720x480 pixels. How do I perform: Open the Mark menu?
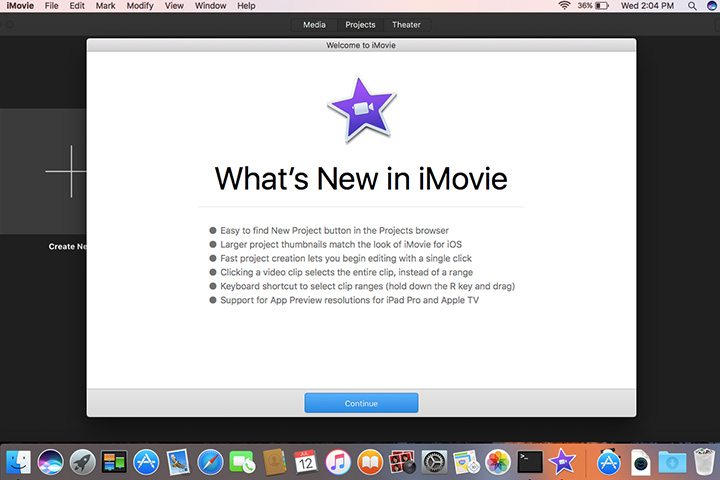(x=105, y=6)
